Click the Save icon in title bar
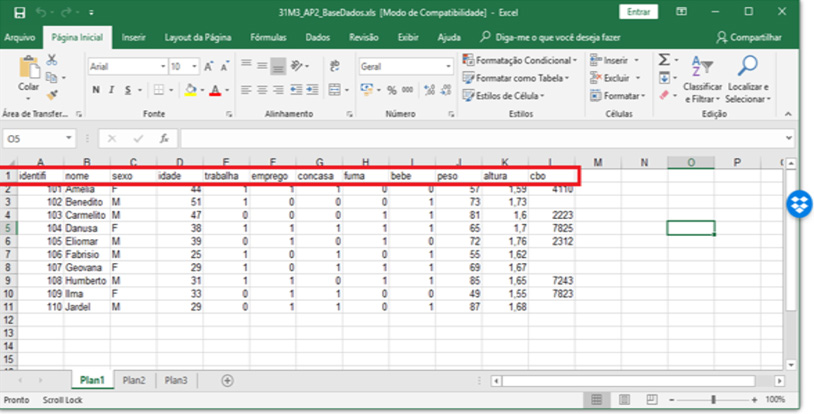This screenshot has height=414, width=814. 20,12
